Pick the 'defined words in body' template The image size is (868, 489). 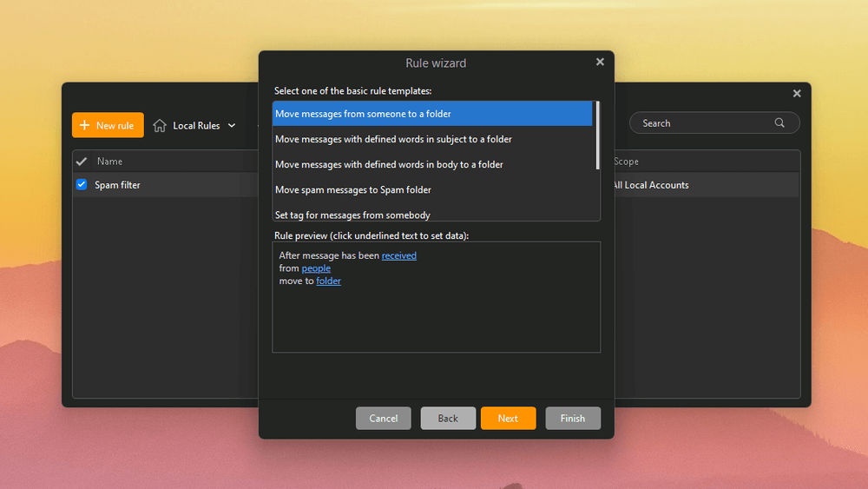[x=389, y=164]
